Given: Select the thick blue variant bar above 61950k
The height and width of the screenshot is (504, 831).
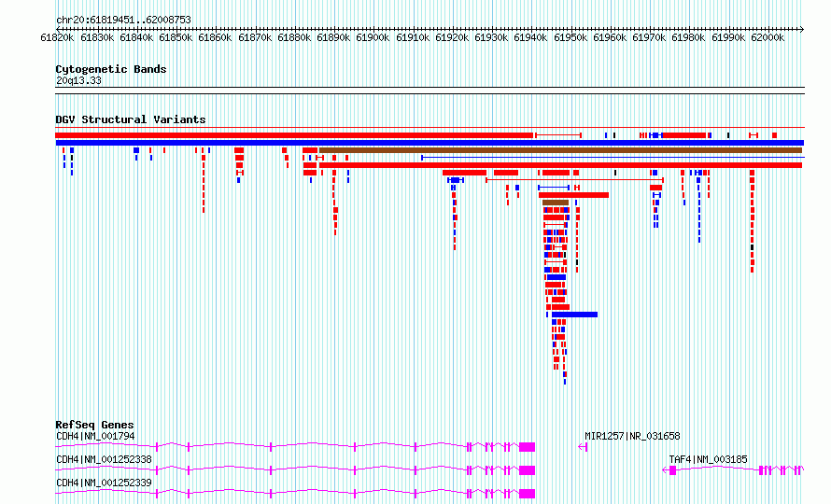Looking at the screenshot, I should [x=574, y=315].
